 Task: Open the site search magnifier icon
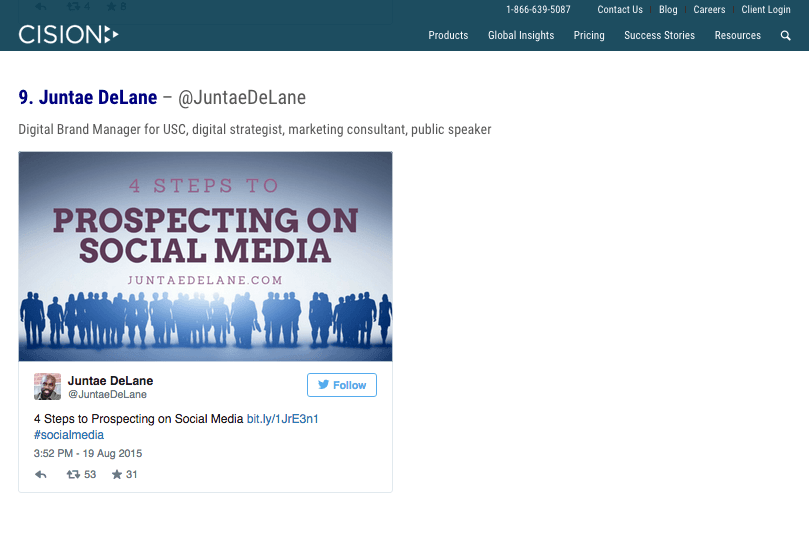point(785,36)
